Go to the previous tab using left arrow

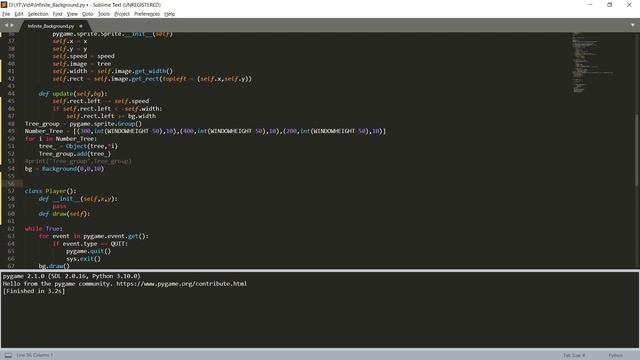6,25
